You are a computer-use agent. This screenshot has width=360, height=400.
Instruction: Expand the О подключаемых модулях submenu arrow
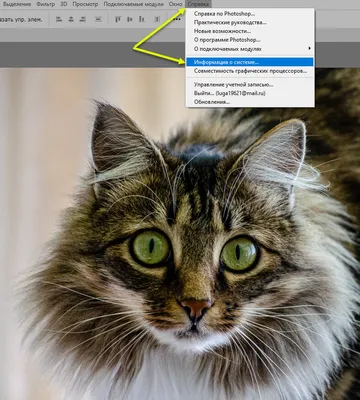pos(309,49)
